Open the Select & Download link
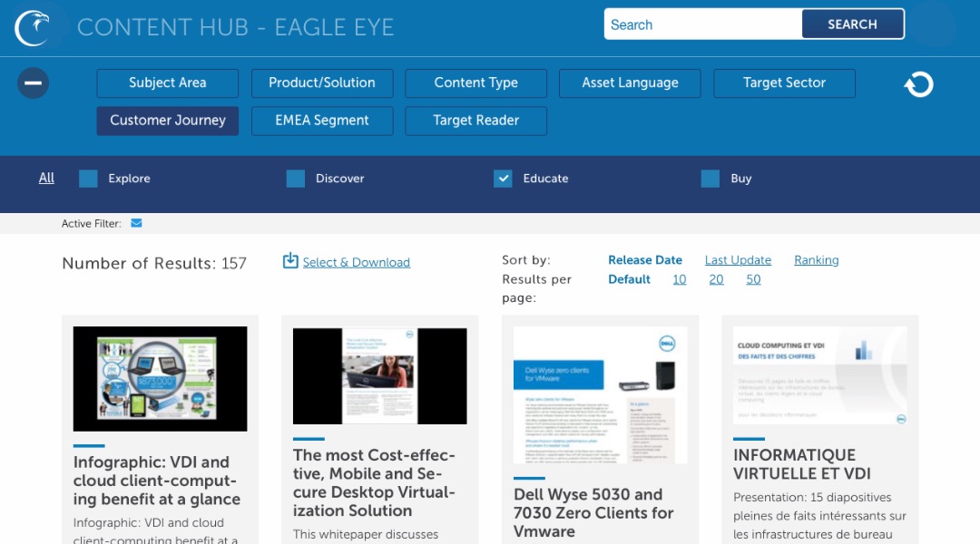This screenshot has width=980, height=544. point(357,262)
